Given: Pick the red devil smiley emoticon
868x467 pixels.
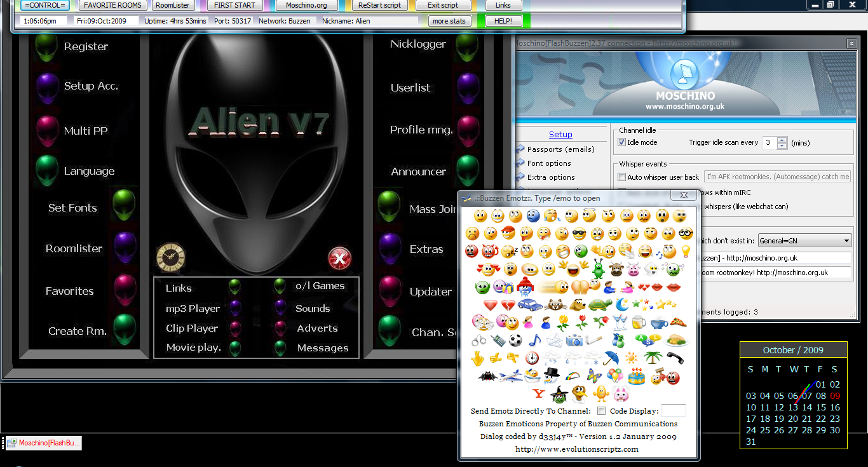Looking at the screenshot, I should click(x=489, y=251).
